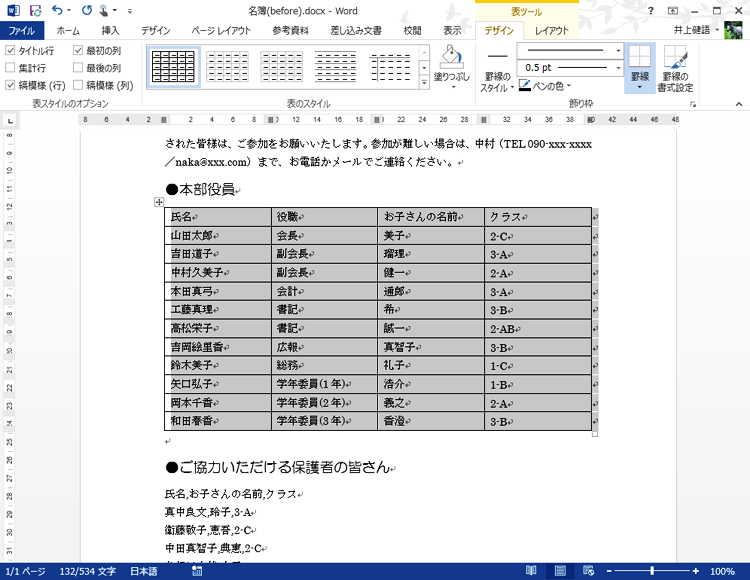
Task: Click the 塗りつぶし shading paint bucket
Action: click(452, 57)
